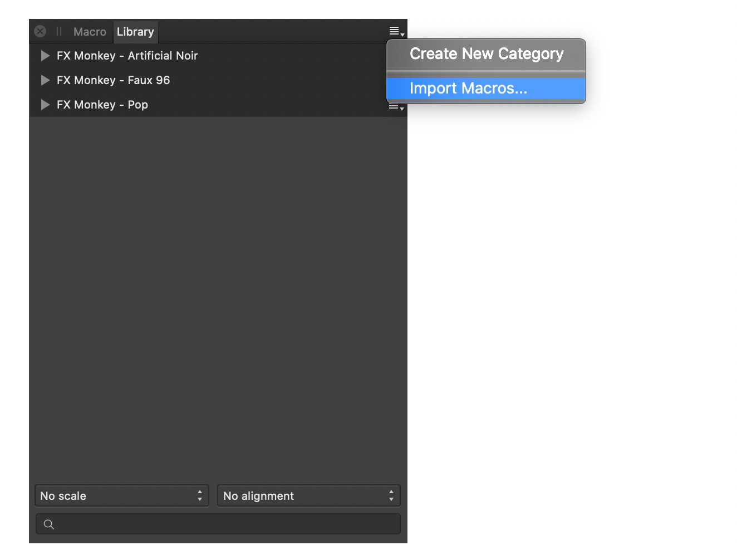Expand the FX Monkey - Pop category
The width and height of the screenshot is (737, 560).
pos(45,105)
